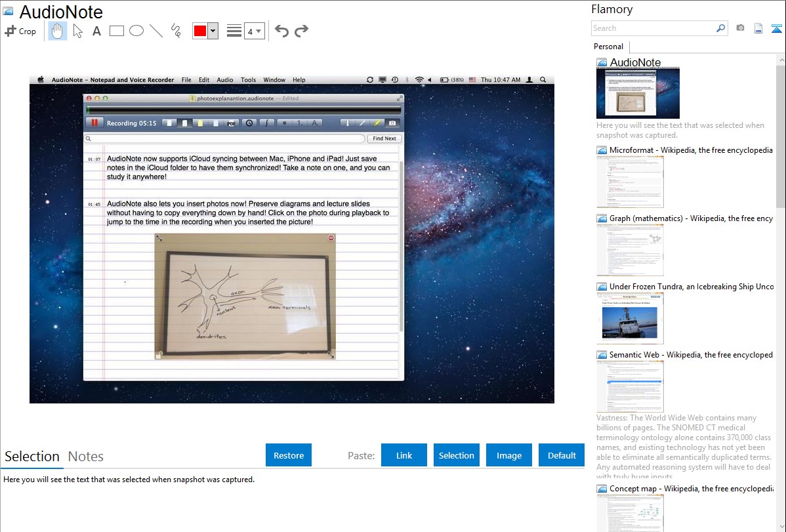Open the AudioNote snapshot thumbnail
Screen dimensions: 786x532
(638, 93)
